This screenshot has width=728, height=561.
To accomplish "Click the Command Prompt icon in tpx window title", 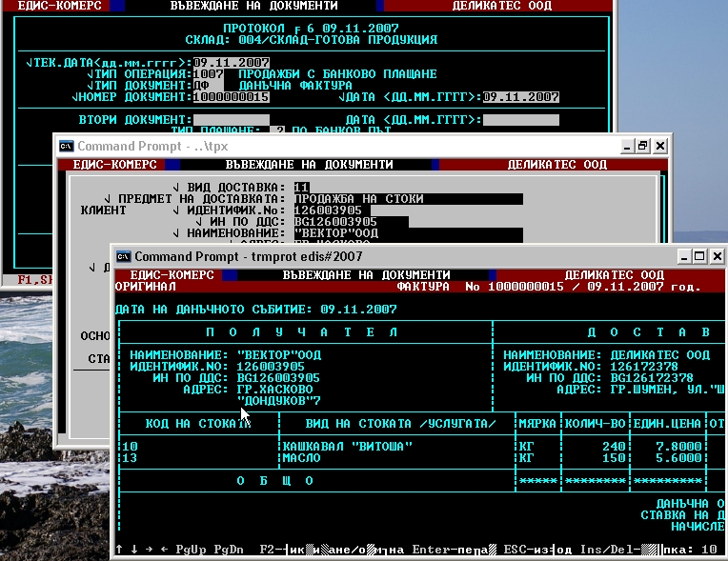I will click(67, 146).
